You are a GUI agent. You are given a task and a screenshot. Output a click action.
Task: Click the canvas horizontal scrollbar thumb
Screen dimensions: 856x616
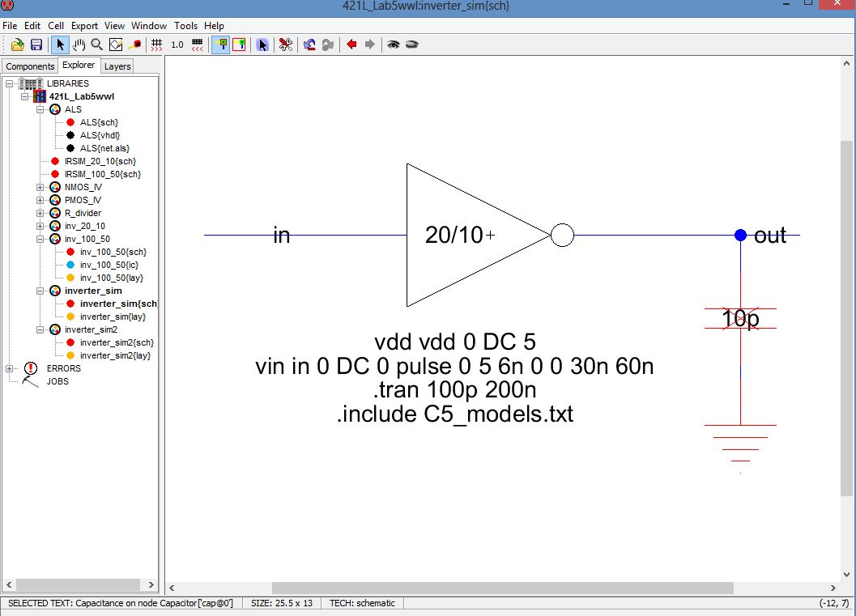tap(502, 588)
